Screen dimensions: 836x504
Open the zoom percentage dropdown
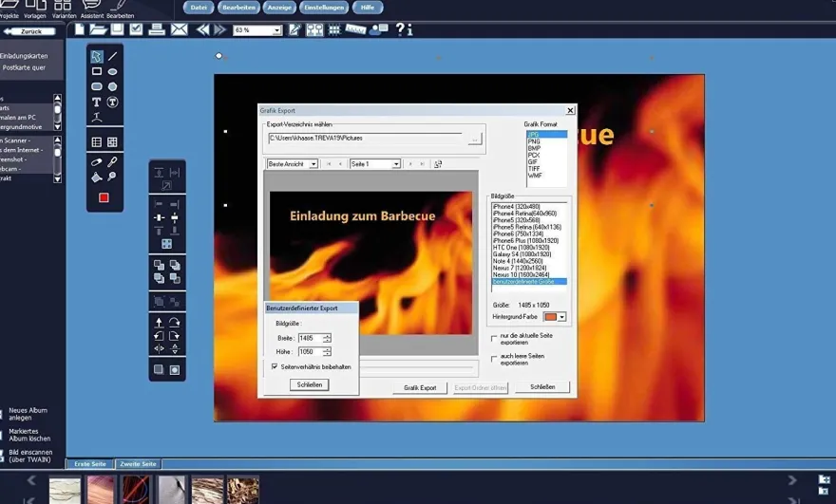pyautogui.click(x=276, y=30)
